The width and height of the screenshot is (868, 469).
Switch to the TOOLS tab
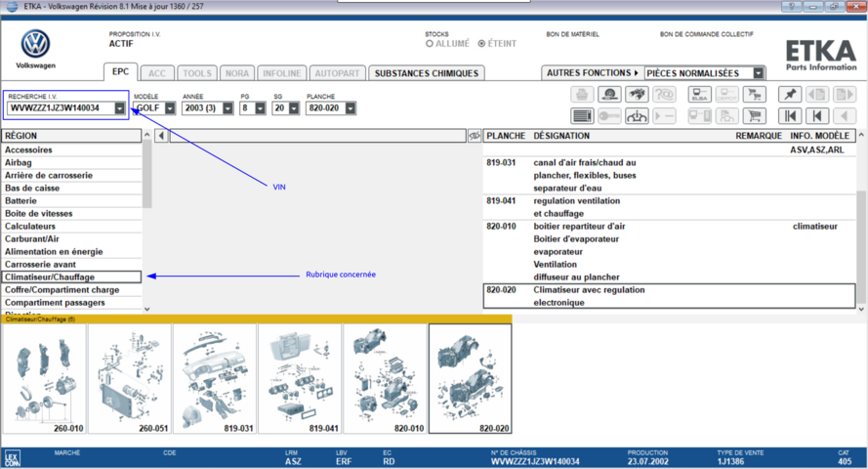coord(197,73)
